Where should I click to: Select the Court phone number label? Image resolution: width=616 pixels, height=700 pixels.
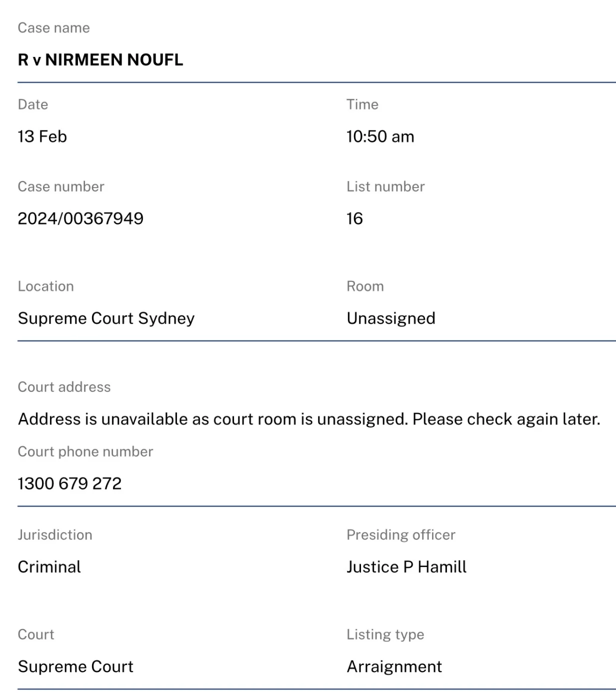pyautogui.click(x=85, y=451)
